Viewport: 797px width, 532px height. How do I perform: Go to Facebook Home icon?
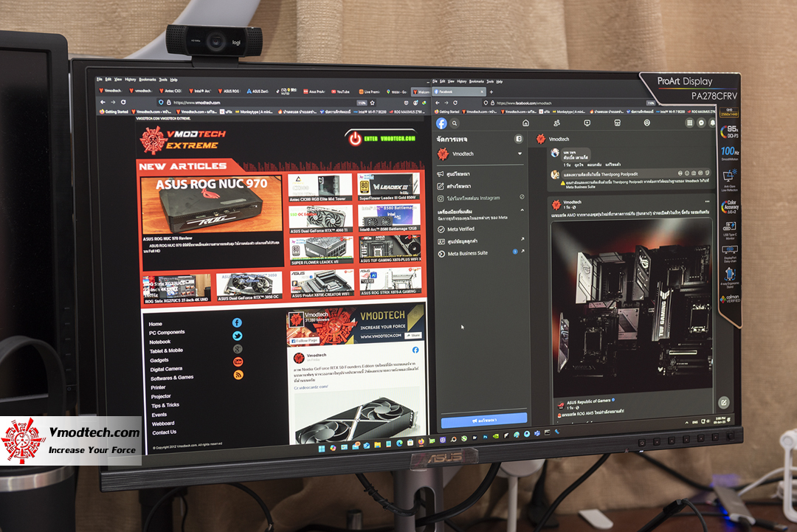(526, 123)
